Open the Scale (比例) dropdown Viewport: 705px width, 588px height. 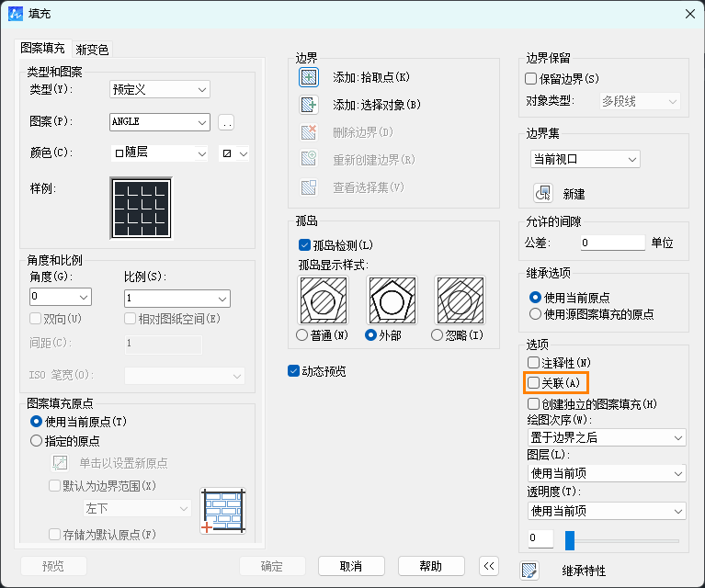click(177, 298)
